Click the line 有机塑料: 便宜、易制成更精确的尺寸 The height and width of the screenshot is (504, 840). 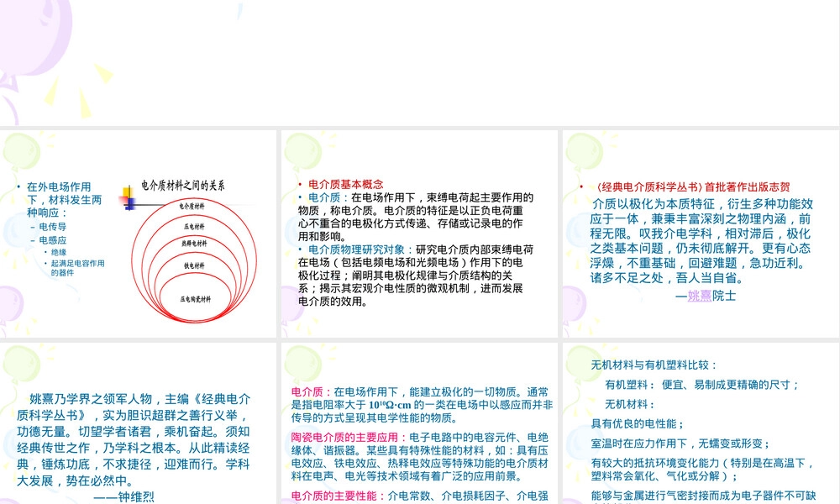tap(701, 385)
